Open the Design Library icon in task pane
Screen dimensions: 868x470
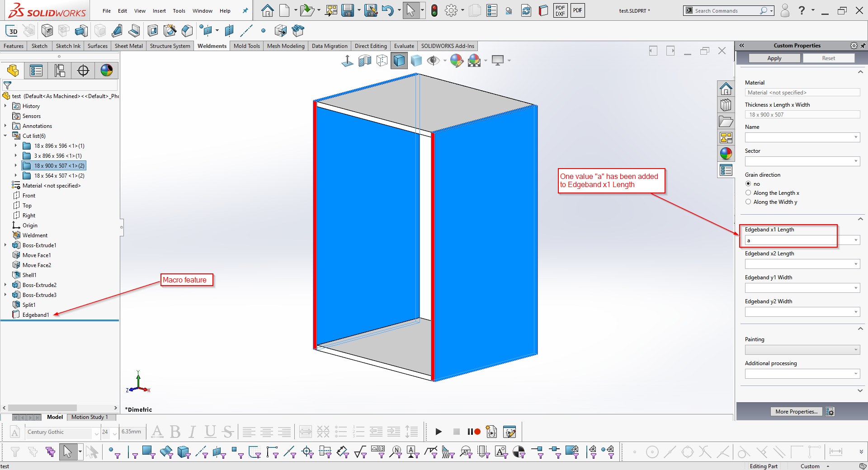tap(726, 105)
